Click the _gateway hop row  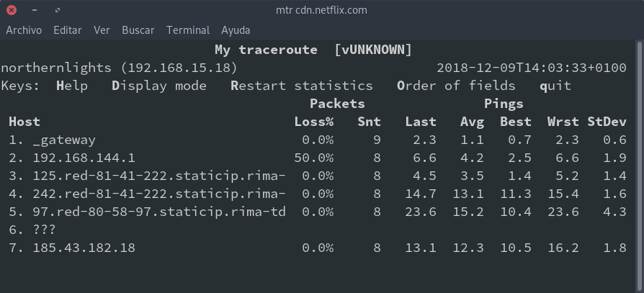point(63,140)
